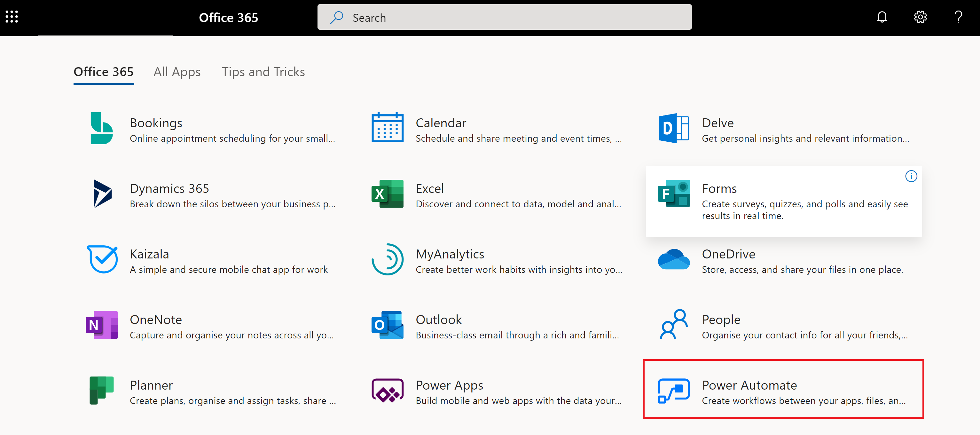This screenshot has width=980, height=435.
Task: Open the notifications bell
Action: point(882,17)
